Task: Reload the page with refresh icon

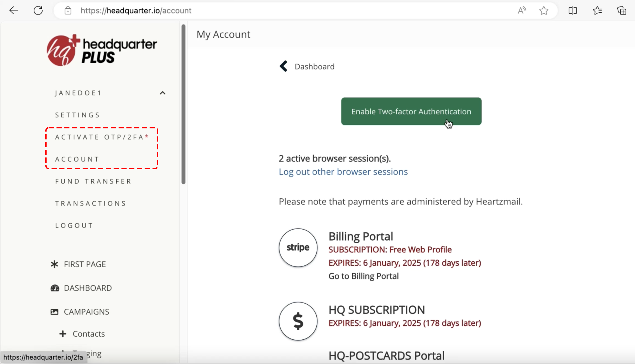Action: coord(38,10)
